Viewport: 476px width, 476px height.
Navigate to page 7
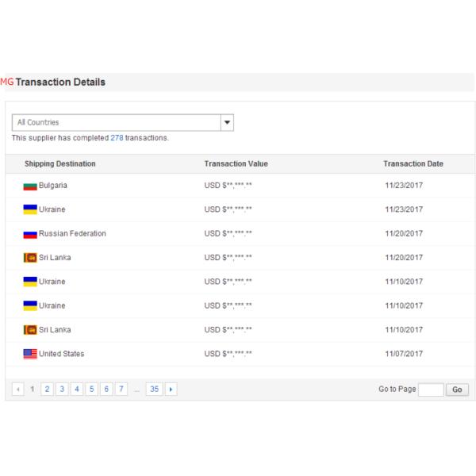(x=121, y=390)
